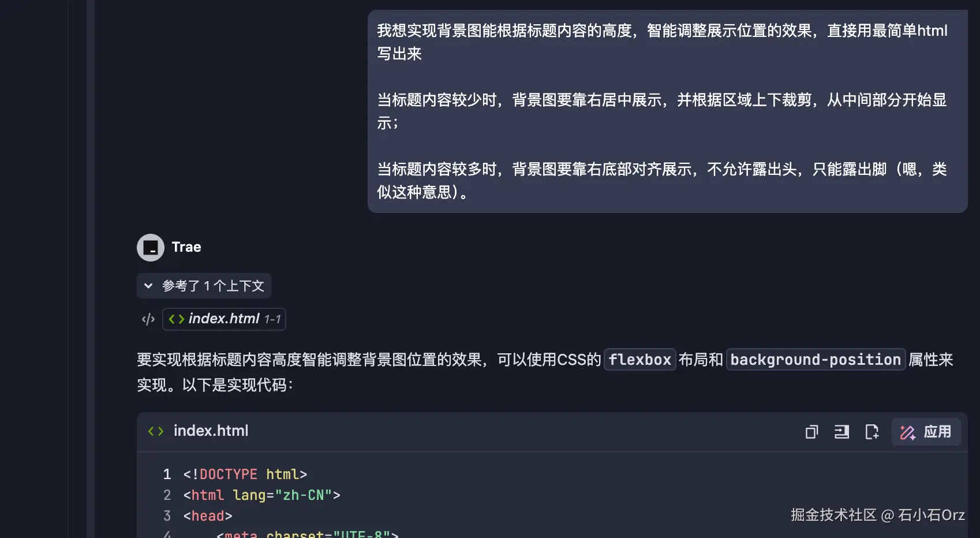The image size is (980, 538).
Task: Insert code at cursor icon
Action: 841,432
